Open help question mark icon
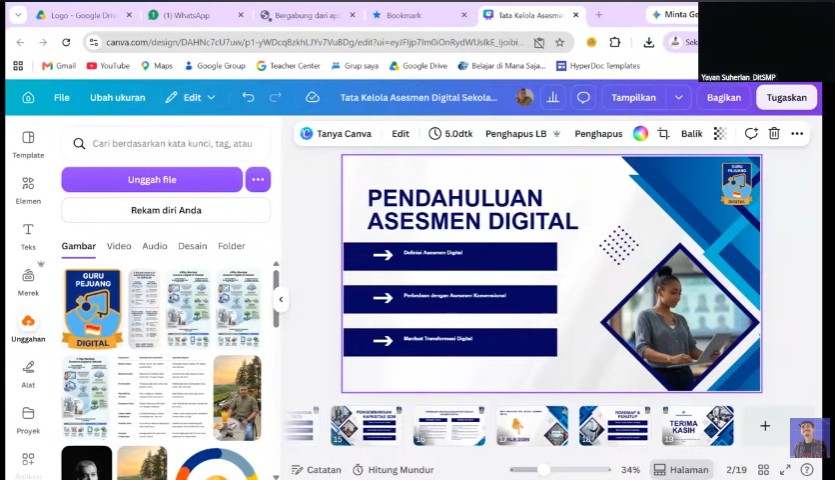The image size is (835, 480). tap(807, 470)
